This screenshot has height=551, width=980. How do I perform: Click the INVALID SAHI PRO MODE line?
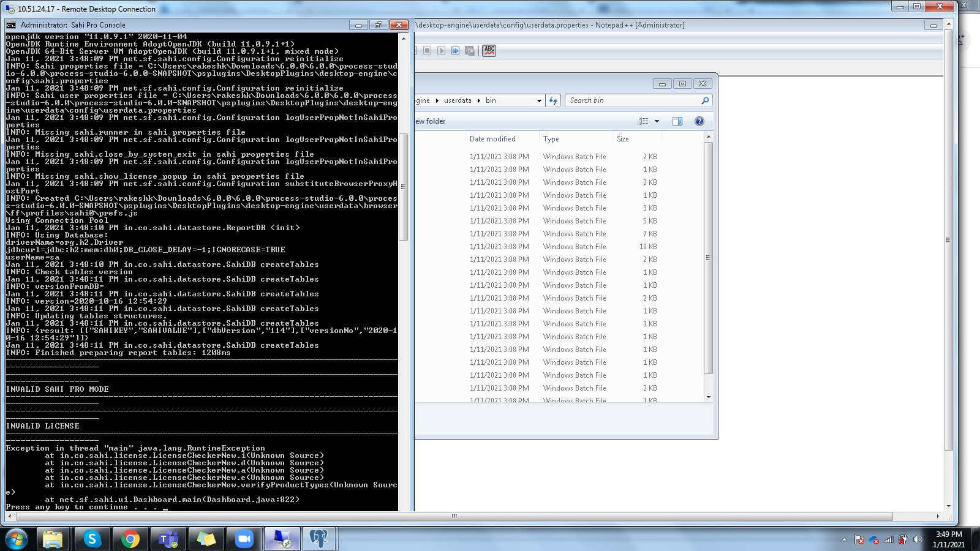coord(58,389)
